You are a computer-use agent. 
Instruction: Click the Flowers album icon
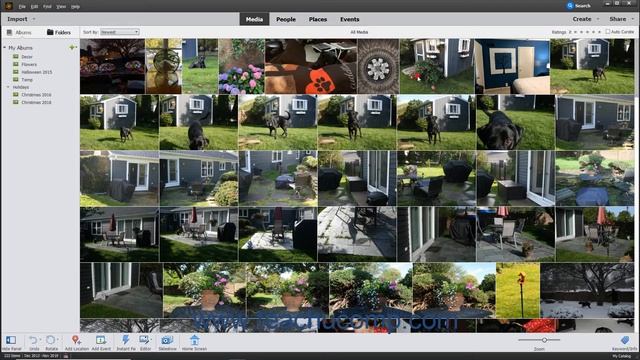(16, 64)
